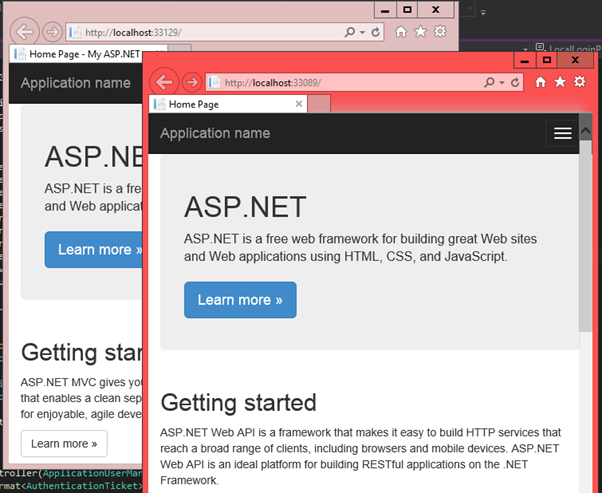Click the forward arrow in the localhost:33089 window
The height and width of the screenshot is (493, 602).
tap(190, 82)
